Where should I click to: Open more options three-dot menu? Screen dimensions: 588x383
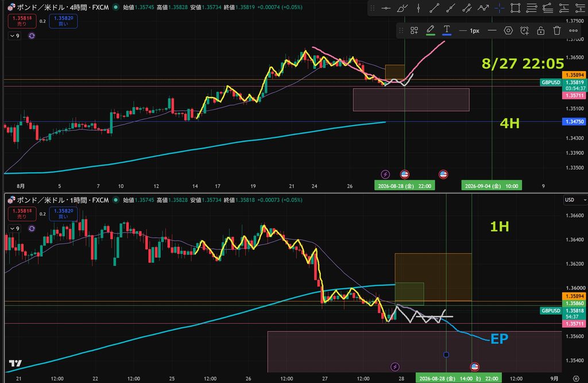574,31
